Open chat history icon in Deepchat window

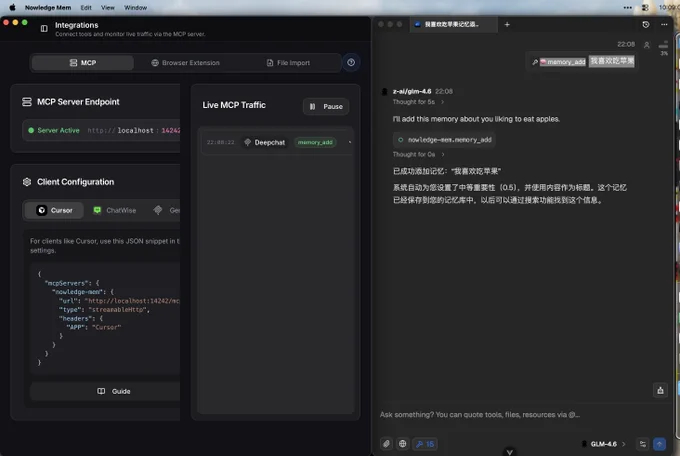pyautogui.click(x=646, y=24)
